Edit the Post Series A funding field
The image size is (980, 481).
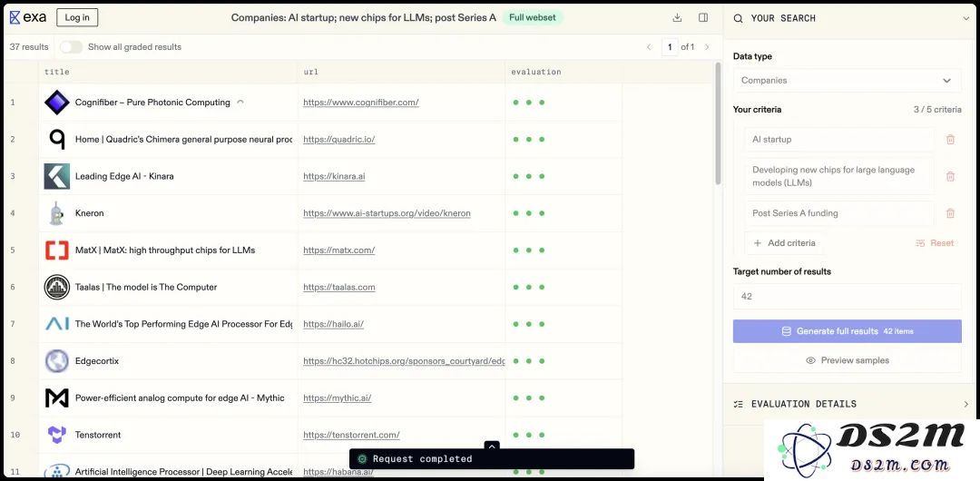(839, 213)
